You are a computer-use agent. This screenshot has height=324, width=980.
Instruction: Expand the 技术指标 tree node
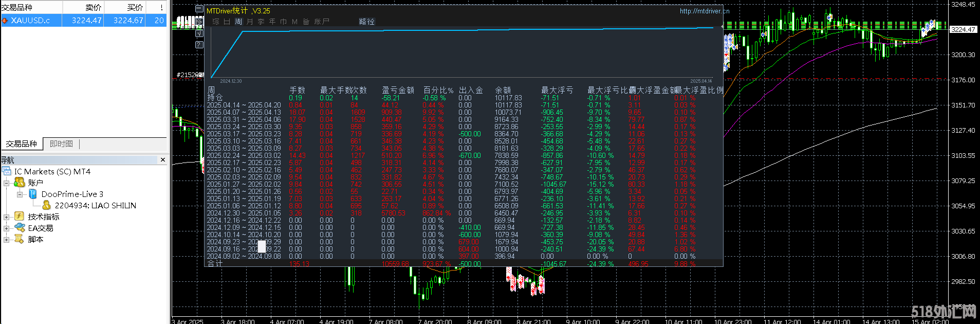(x=7, y=217)
